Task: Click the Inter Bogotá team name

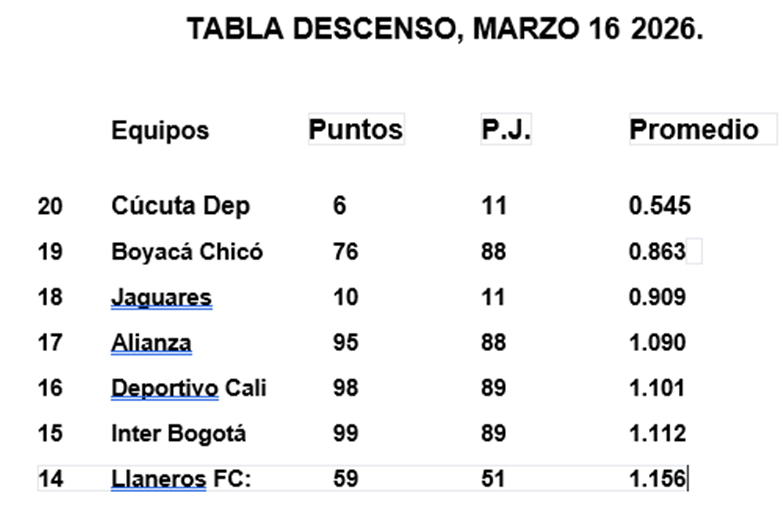Action: [178, 434]
